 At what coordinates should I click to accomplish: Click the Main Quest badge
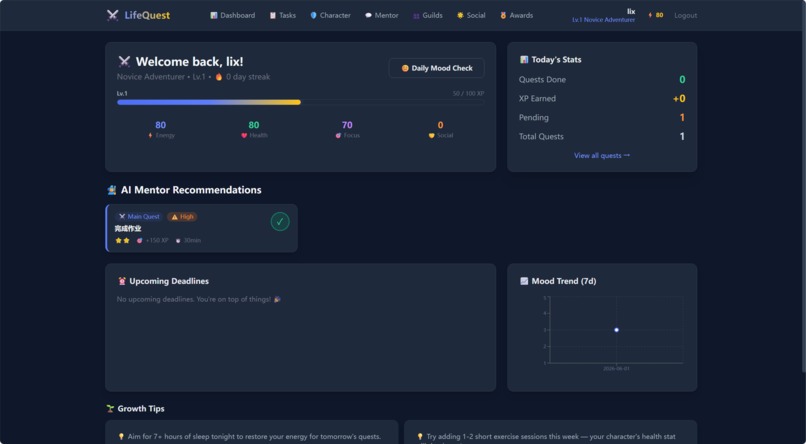[139, 217]
